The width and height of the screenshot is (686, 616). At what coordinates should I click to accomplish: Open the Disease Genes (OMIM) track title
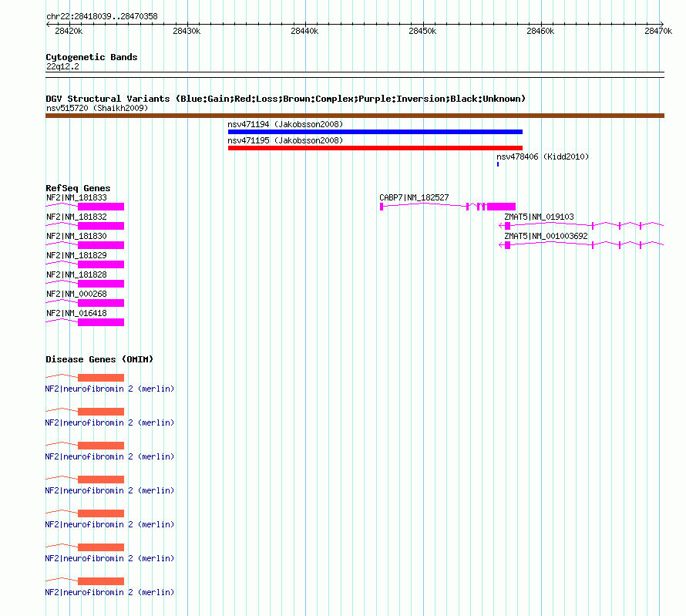(x=99, y=359)
